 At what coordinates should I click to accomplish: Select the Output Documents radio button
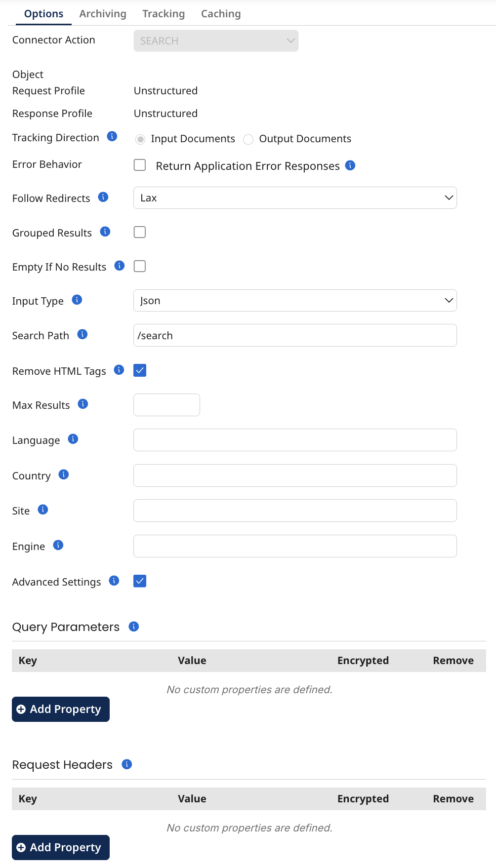pyautogui.click(x=248, y=140)
